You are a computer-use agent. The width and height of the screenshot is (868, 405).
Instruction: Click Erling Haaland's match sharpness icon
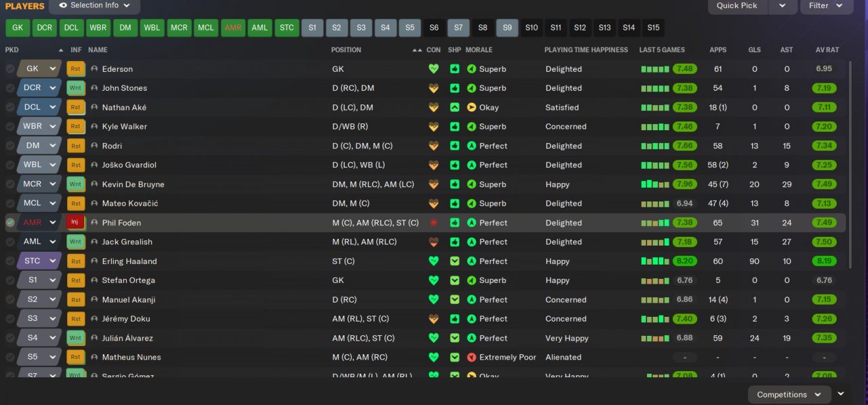click(x=454, y=261)
